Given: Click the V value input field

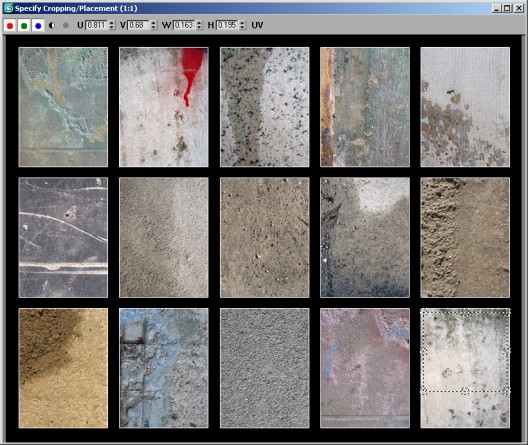Looking at the screenshot, I should pos(138,25).
